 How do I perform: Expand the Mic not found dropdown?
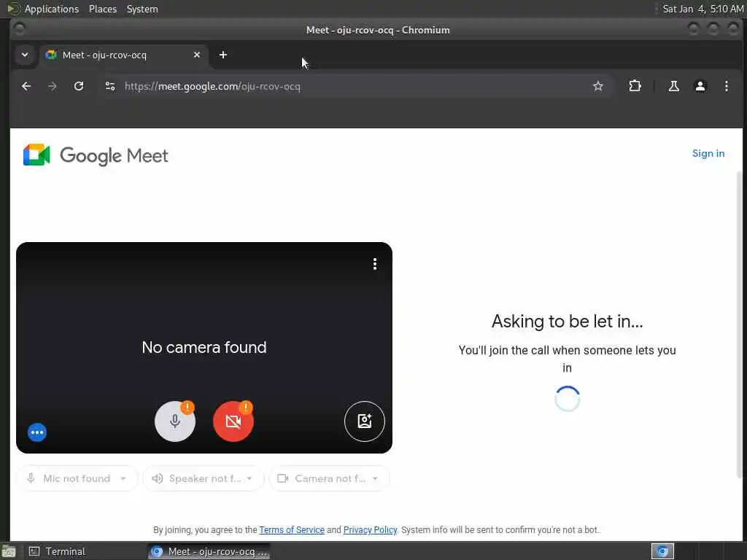pyautogui.click(x=77, y=478)
